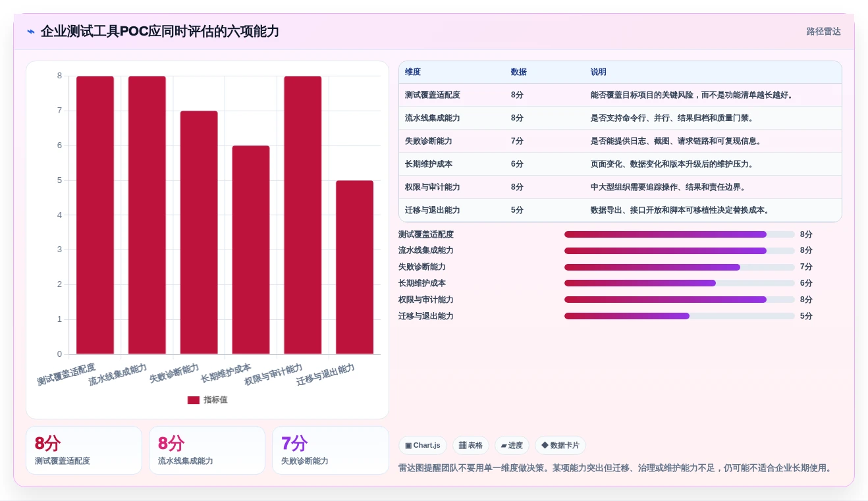Click the lightning icon beside the title
This screenshot has width=868, height=501.
pos(31,32)
